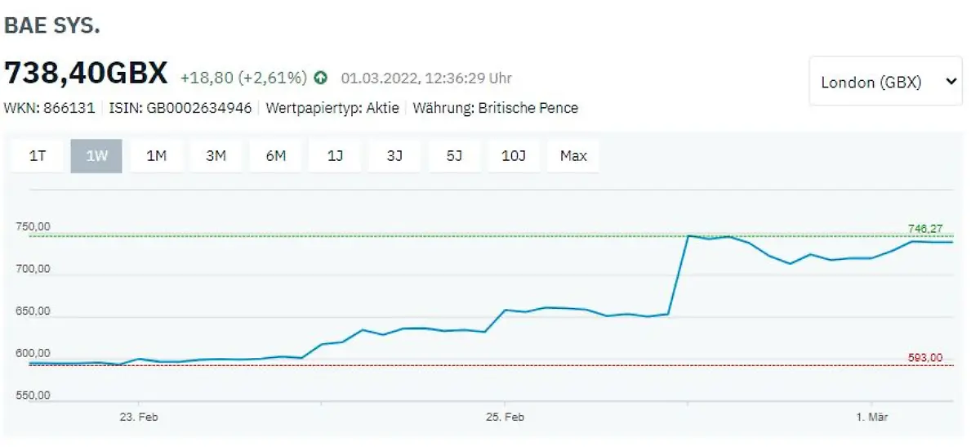Select the 10J ten-year range

(514, 156)
